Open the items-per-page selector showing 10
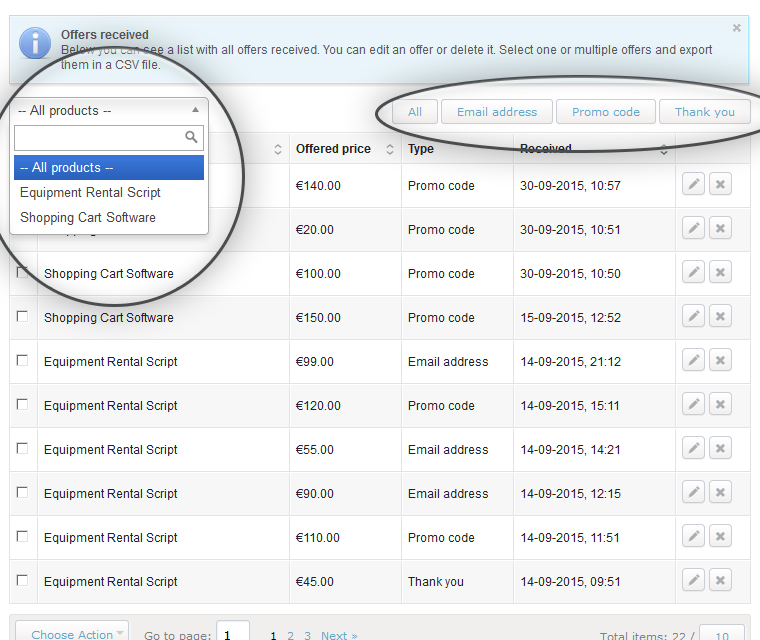This screenshot has height=640, width=760. coord(722,634)
